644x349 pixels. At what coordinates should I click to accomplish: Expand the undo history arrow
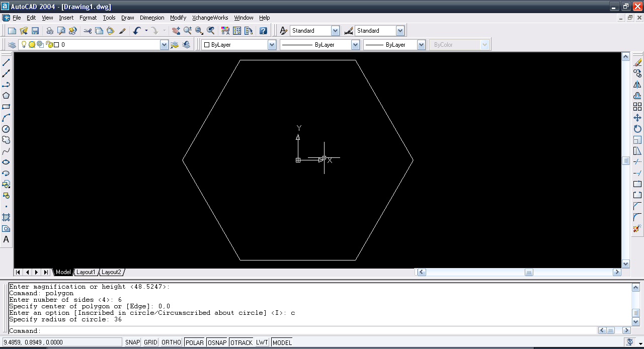click(x=146, y=31)
